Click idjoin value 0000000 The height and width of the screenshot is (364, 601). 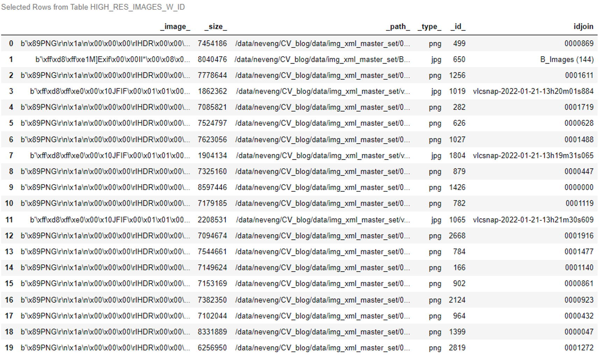point(579,187)
